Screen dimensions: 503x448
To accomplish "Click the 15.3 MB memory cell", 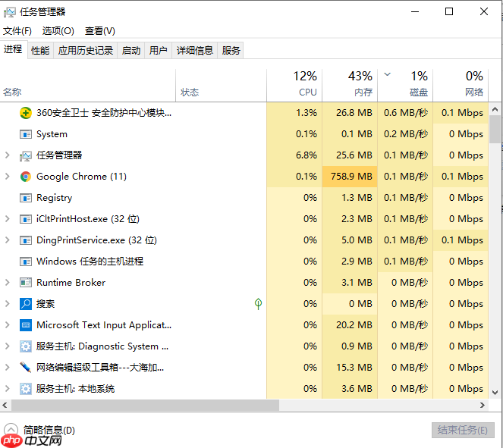I will click(x=350, y=367).
